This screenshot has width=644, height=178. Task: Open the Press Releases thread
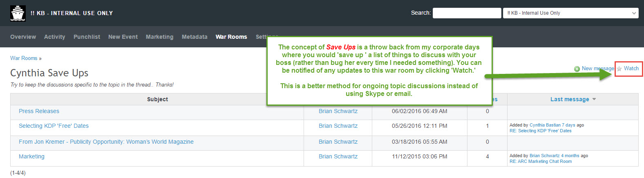(x=39, y=111)
